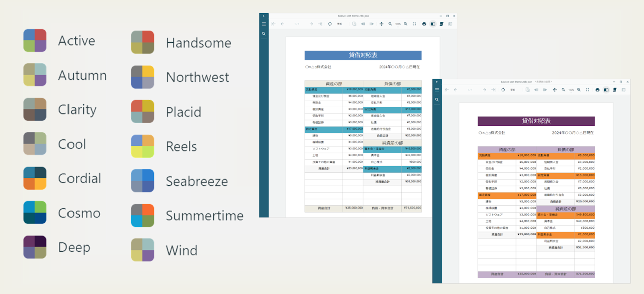The image size is (644, 294).
Task: Print the purple-themed balance sheet report
Action: click(x=597, y=90)
